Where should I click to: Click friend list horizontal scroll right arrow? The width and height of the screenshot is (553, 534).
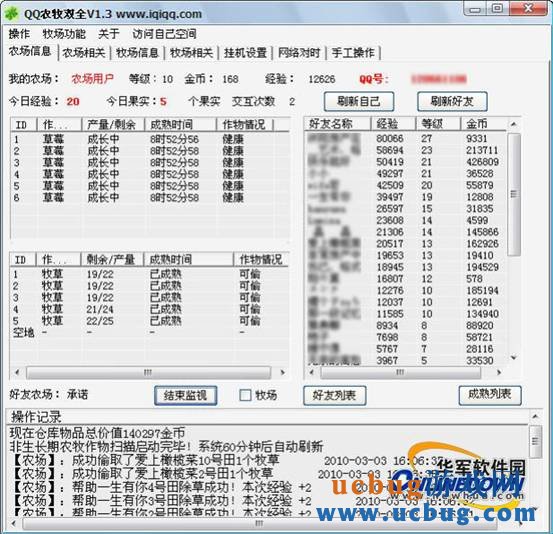[499, 372]
